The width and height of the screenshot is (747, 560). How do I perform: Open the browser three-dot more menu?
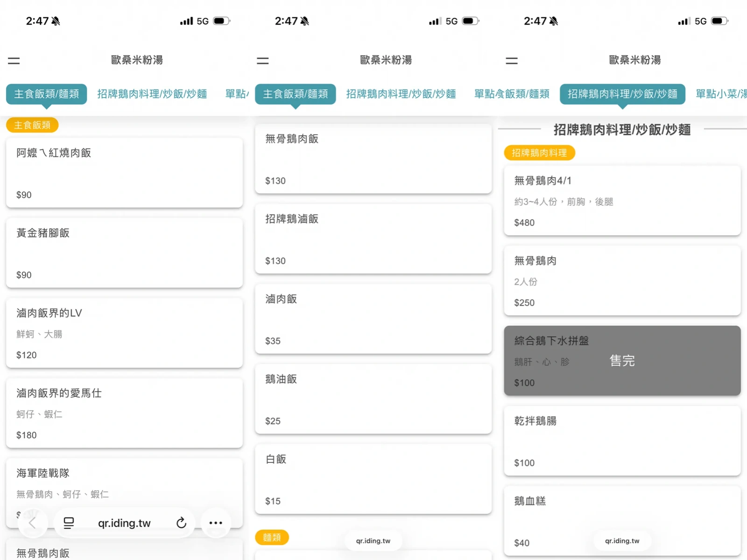(216, 523)
